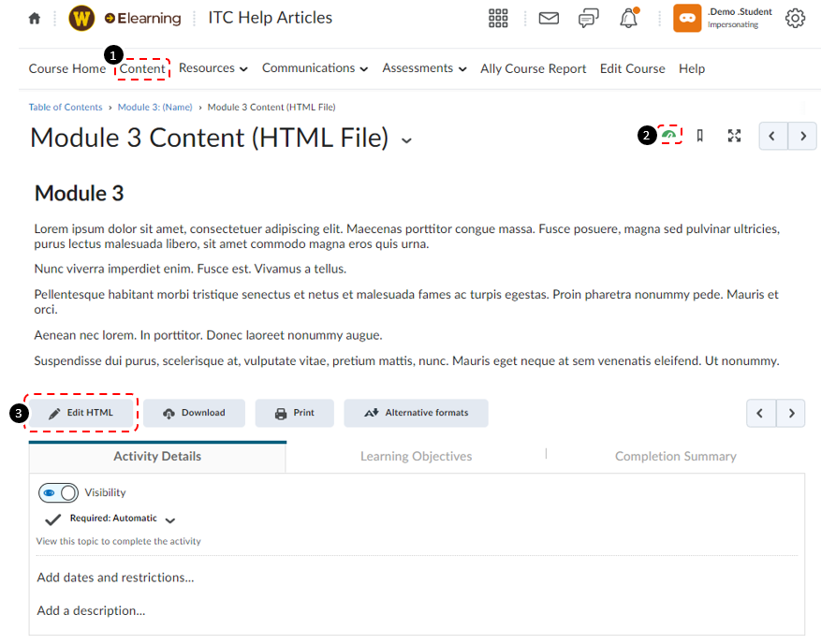Bookmark the Module 3 Content topic
The image size is (821, 644).
[700, 135]
